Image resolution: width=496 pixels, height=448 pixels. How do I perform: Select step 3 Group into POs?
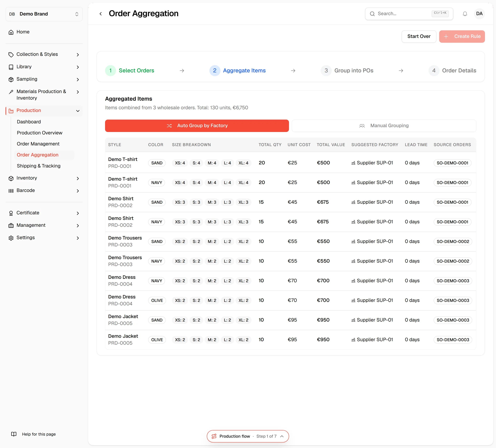click(x=347, y=71)
